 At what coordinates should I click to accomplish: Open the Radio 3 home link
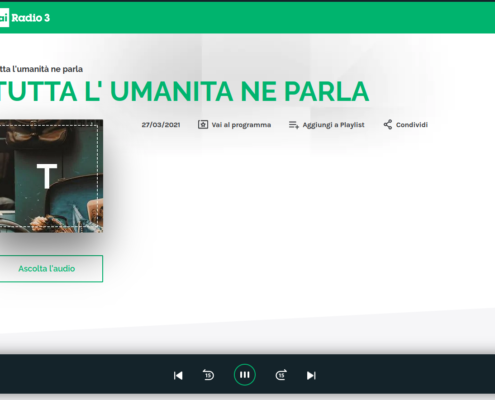pos(31,18)
